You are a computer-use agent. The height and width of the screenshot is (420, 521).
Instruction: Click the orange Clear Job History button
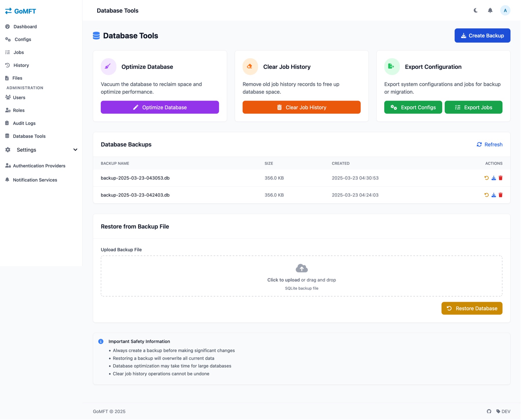tap(301, 107)
